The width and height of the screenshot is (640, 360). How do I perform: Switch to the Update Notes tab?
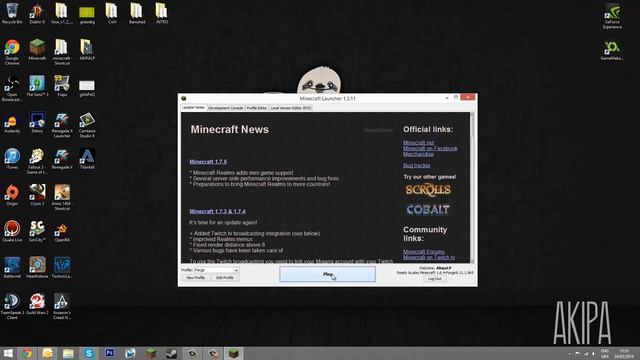(193, 108)
